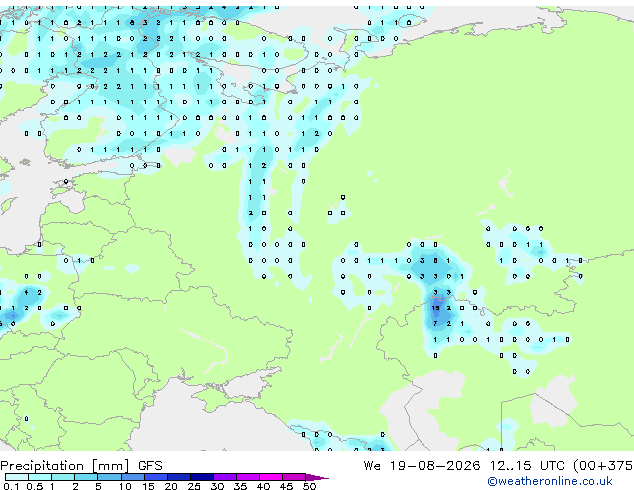Click the 0.5–1 mm legend color box
Image resolution: width=634 pixels, height=490 pixels.
tap(40, 477)
